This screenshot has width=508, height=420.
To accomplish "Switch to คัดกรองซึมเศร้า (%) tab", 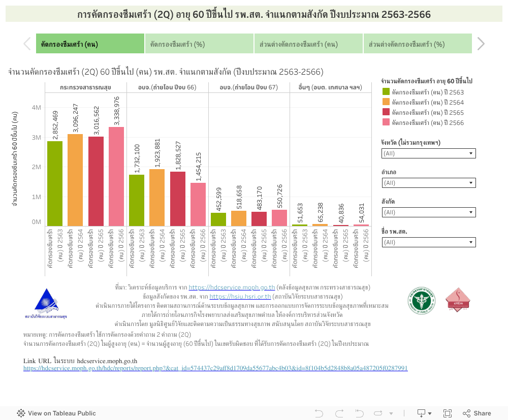I will point(199,44).
